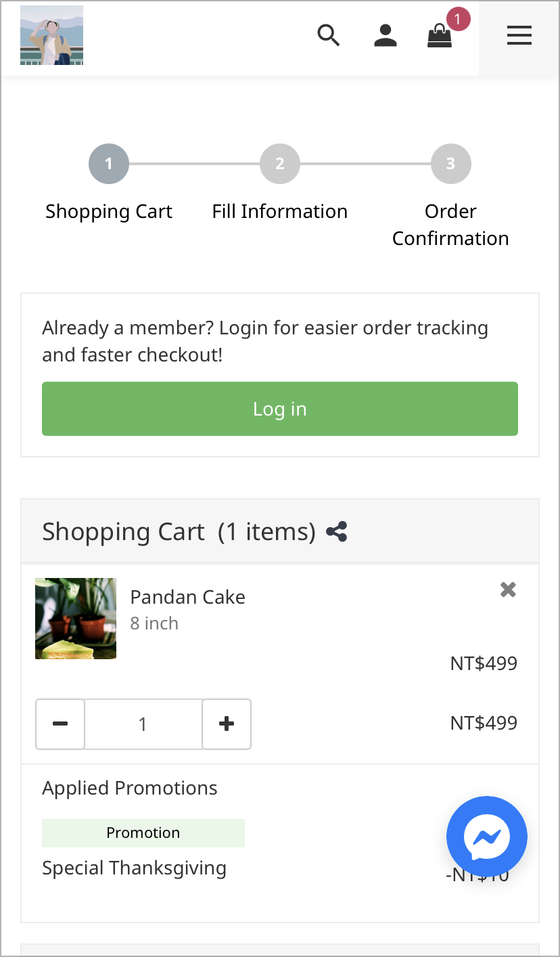This screenshot has width=560, height=957.
Task: Click the cart item count badge
Action: (x=457, y=20)
